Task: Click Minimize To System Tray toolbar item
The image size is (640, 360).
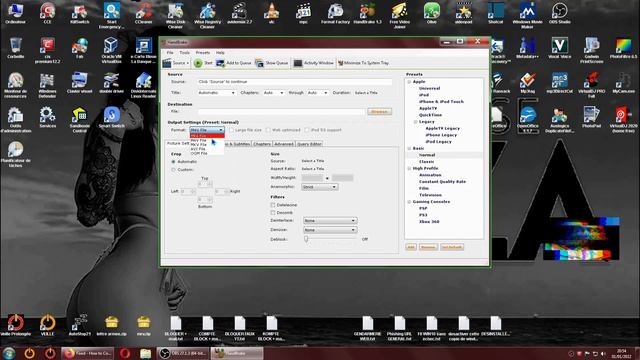Action: point(363,63)
